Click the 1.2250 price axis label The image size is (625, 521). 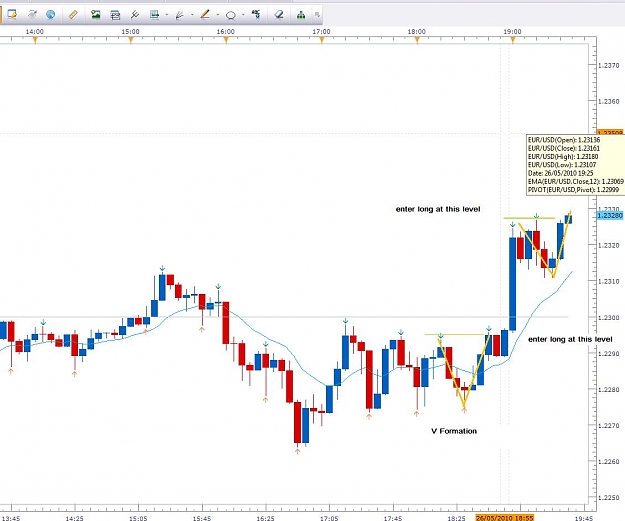coord(609,497)
